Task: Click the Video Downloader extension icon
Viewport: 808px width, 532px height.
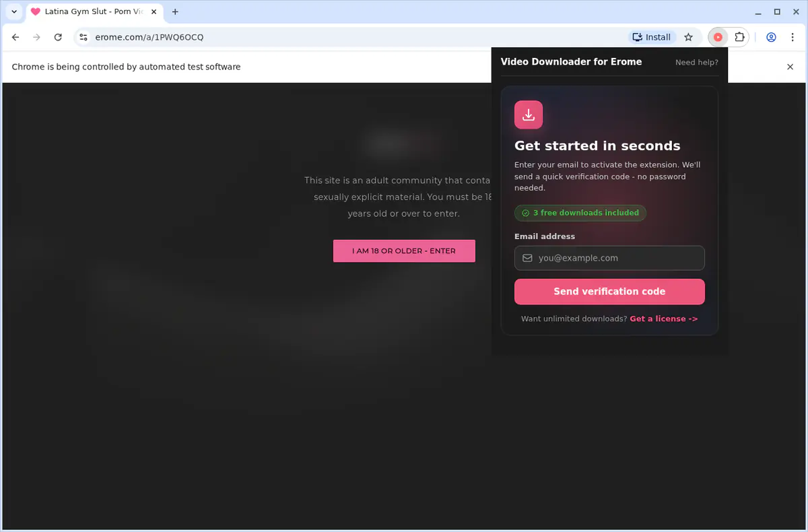Action: pyautogui.click(x=718, y=37)
